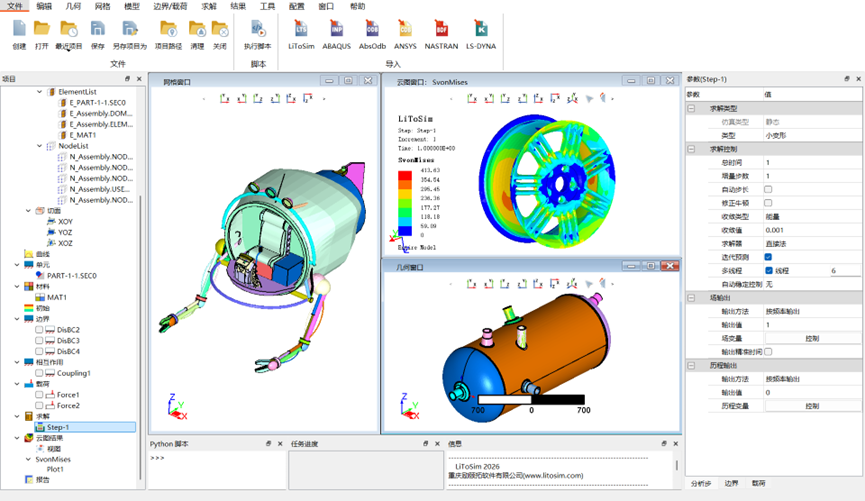Select Plot1 under SvonMises
This screenshot has width=865, height=501.
(55, 469)
